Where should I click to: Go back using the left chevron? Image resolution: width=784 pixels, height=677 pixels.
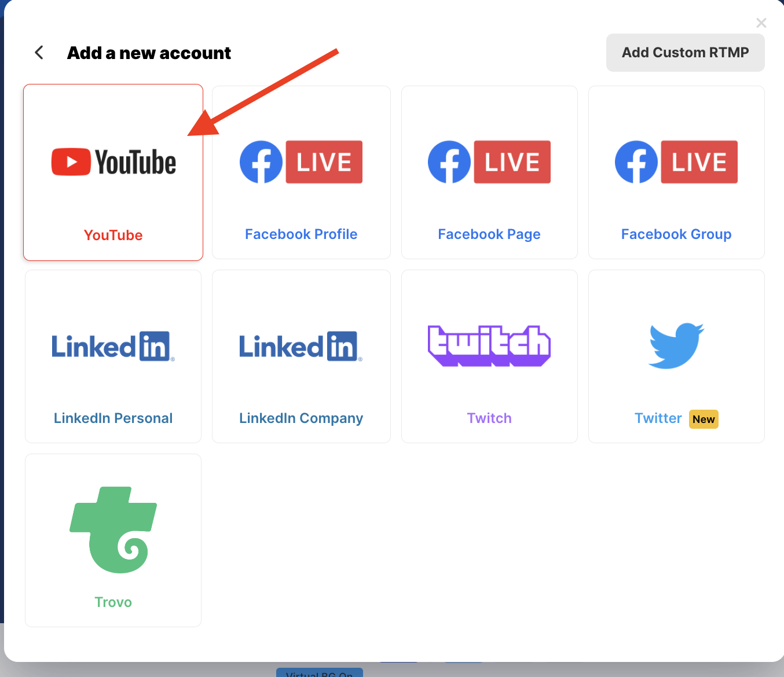pyautogui.click(x=39, y=53)
